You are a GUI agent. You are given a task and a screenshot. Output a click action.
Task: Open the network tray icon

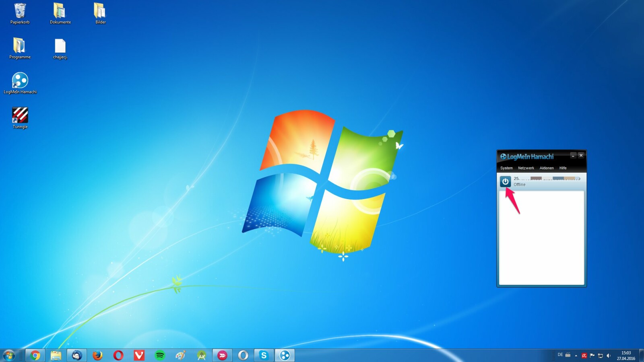point(600,356)
